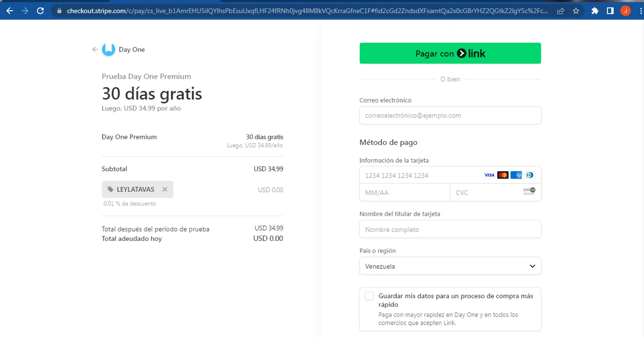The width and height of the screenshot is (644, 338).
Task: Click the back arrow beside Day One
Action: coord(95,49)
